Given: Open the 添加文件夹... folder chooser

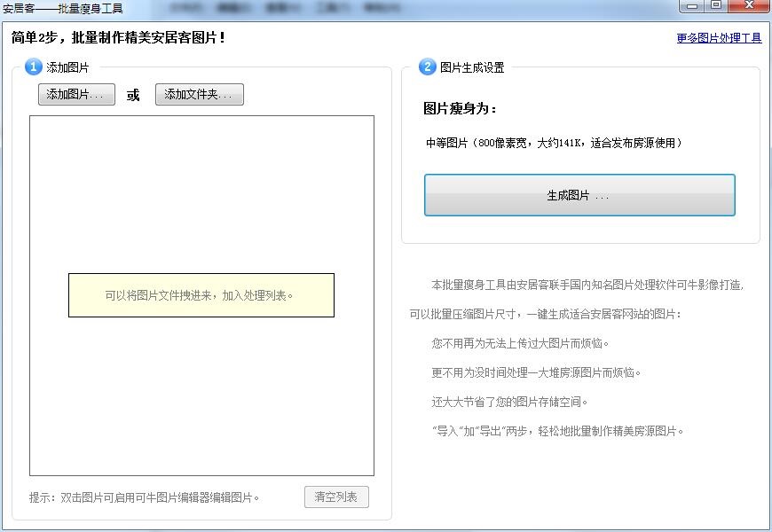Looking at the screenshot, I should click(x=199, y=95).
